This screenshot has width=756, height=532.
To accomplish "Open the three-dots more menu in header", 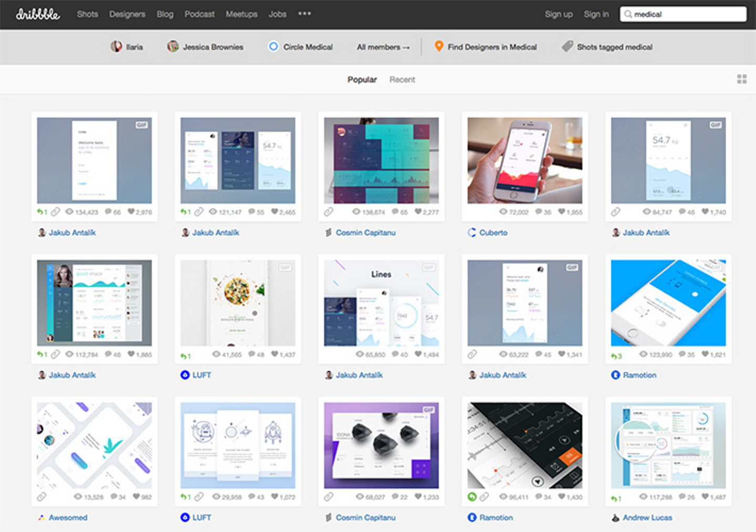I will (304, 14).
